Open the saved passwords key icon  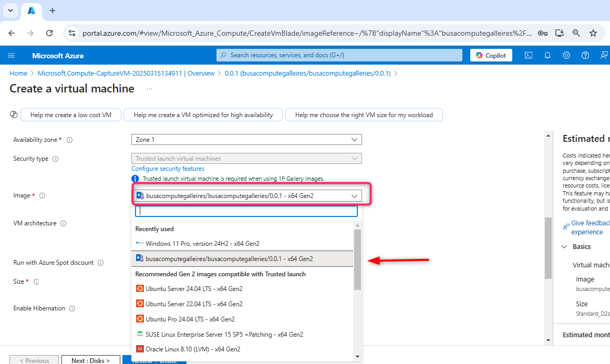(x=543, y=33)
